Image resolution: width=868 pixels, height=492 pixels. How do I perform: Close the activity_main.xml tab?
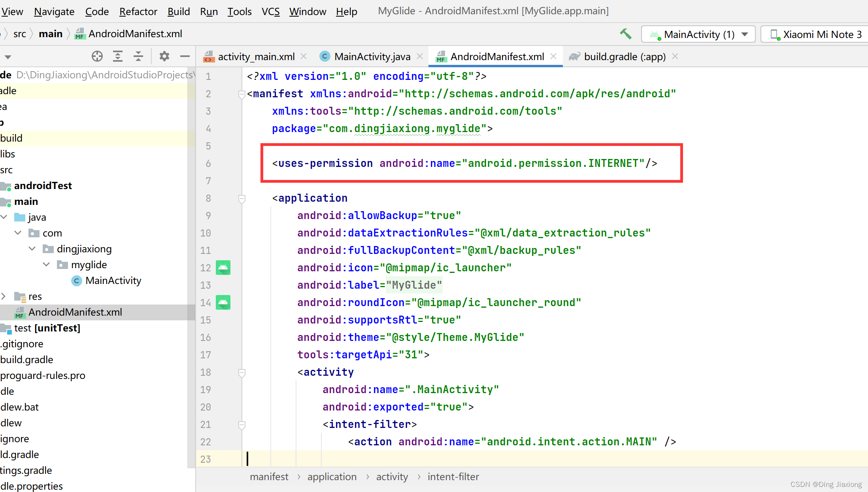pyautogui.click(x=304, y=57)
